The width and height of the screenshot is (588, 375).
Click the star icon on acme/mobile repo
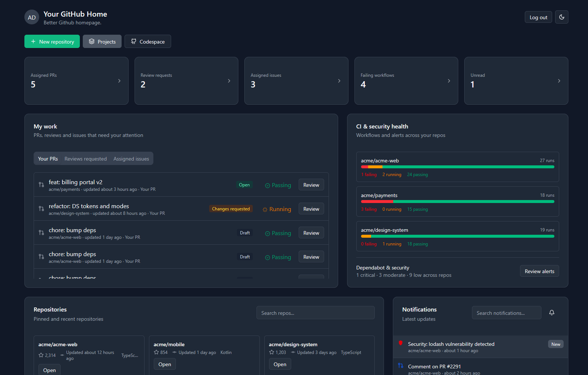(156, 352)
